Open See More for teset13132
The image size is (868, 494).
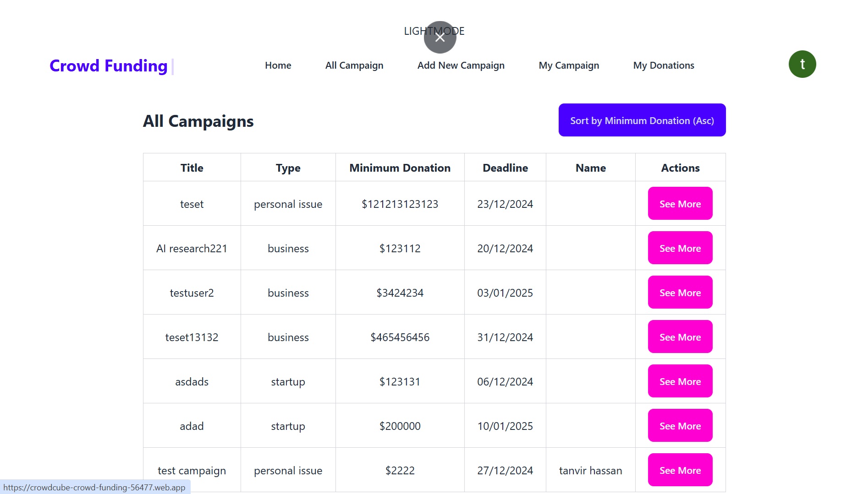pyautogui.click(x=680, y=337)
